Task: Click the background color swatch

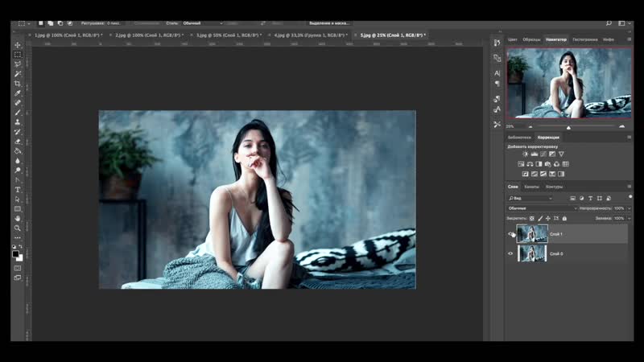Action: (x=20, y=258)
